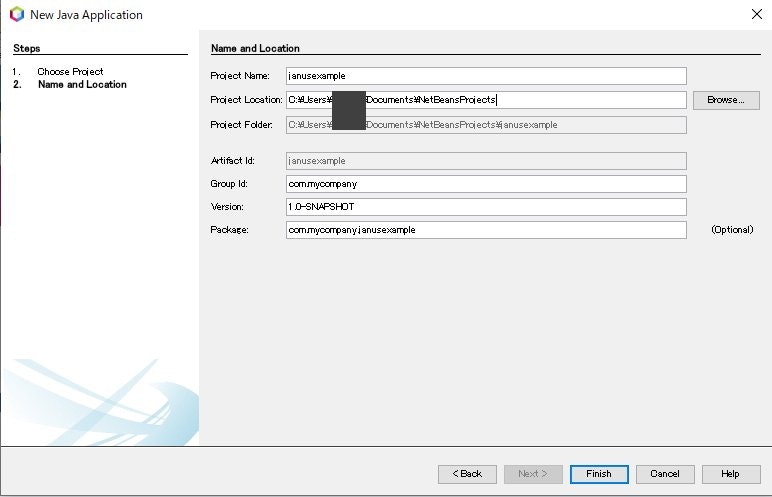Select step 'Choose Project' in Steps list
The image size is (772, 497).
tap(70, 71)
